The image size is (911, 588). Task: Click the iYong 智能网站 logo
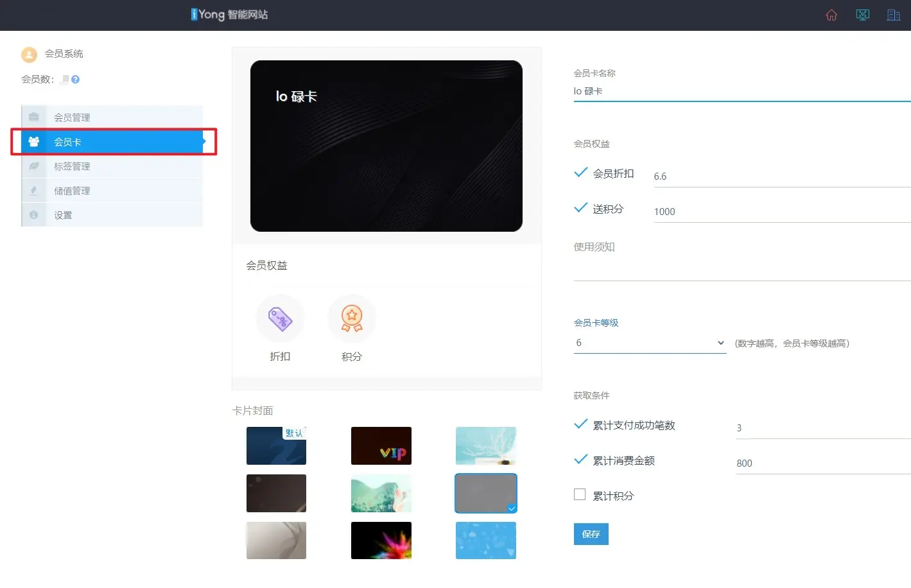(x=229, y=15)
